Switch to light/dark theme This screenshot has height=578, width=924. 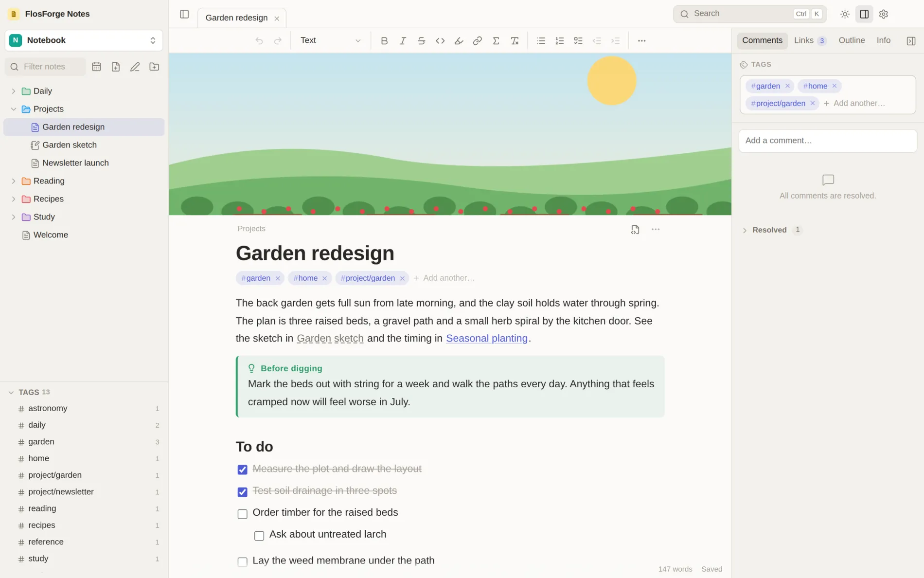[x=845, y=14]
